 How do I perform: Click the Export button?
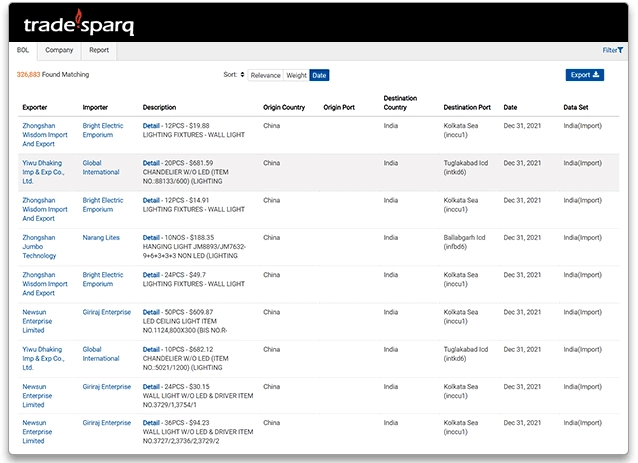(585, 75)
